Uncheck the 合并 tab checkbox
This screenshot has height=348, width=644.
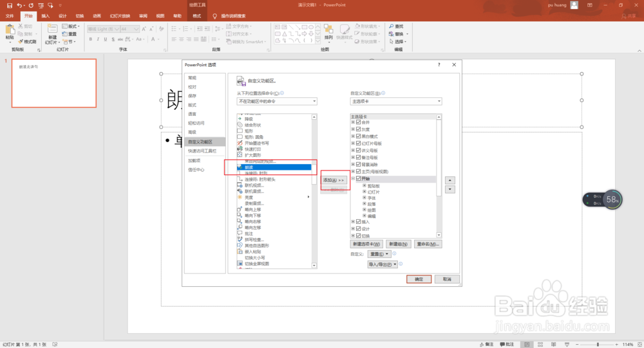(359, 122)
